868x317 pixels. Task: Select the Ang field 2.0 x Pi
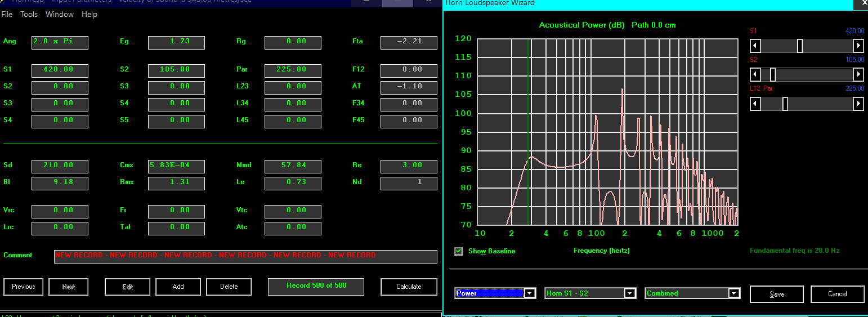point(60,42)
